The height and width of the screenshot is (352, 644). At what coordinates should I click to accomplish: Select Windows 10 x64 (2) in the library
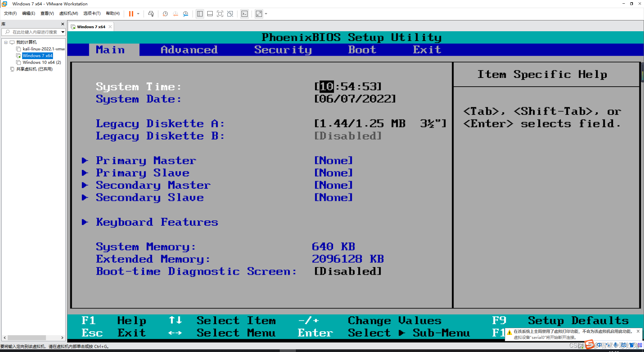coord(42,62)
